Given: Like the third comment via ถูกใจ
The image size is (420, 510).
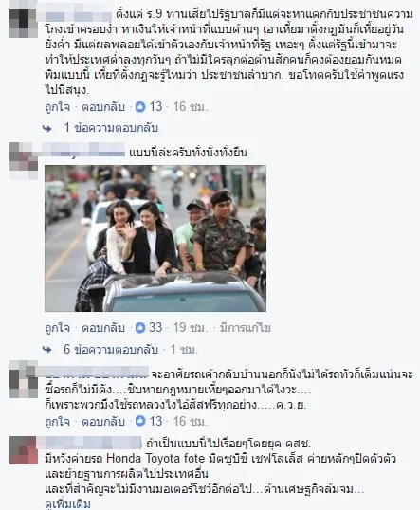Looking at the screenshot, I should click(x=57, y=422).
